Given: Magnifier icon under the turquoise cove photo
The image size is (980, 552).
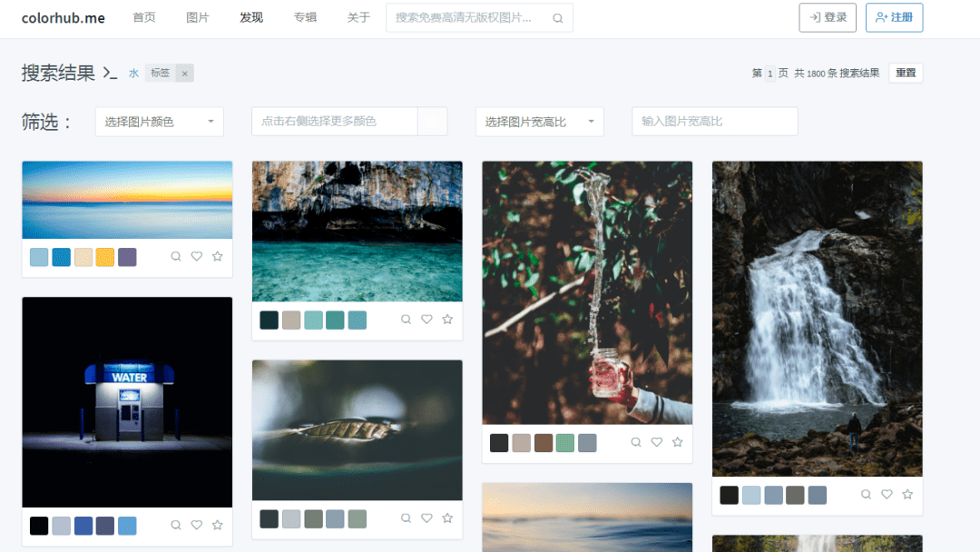Looking at the screenshot, I should pos(406,320).
